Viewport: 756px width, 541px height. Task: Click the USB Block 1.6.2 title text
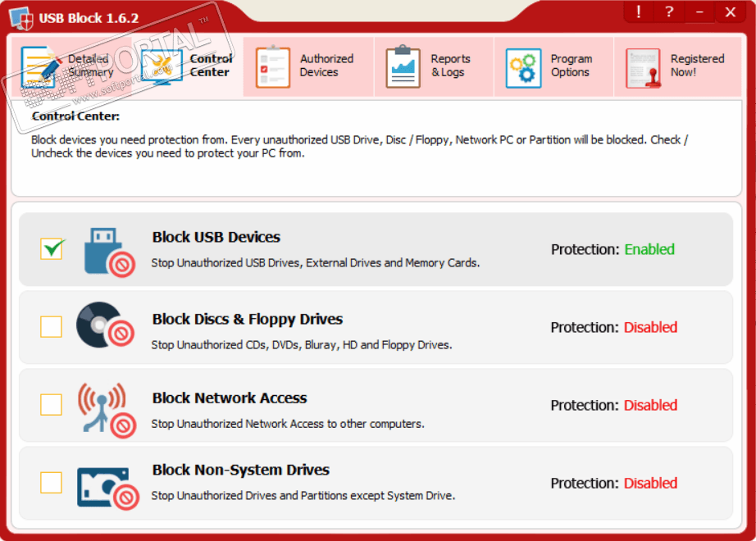[89, 18]
